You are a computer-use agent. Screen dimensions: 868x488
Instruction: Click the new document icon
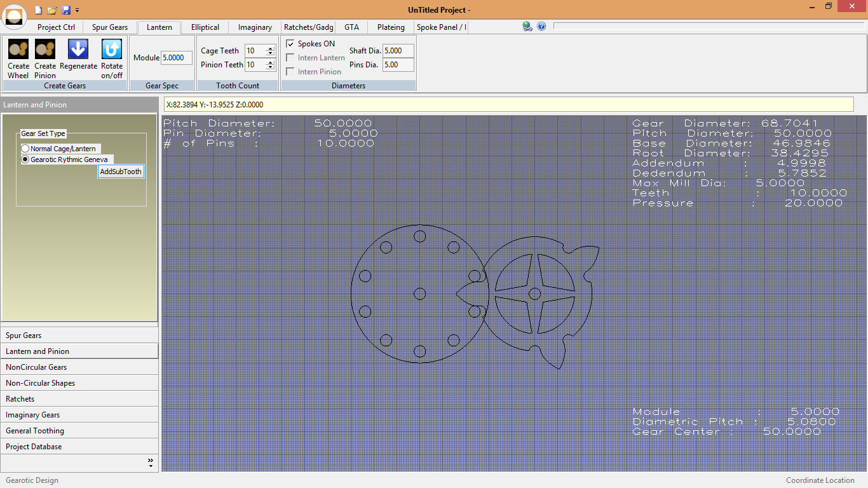tap(38, 10)
